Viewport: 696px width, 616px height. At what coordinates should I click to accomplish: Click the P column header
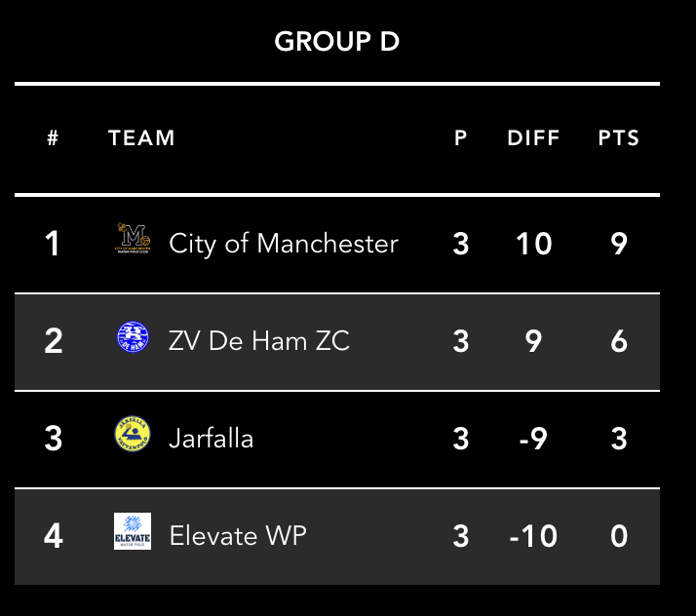(x=461, y=138)
